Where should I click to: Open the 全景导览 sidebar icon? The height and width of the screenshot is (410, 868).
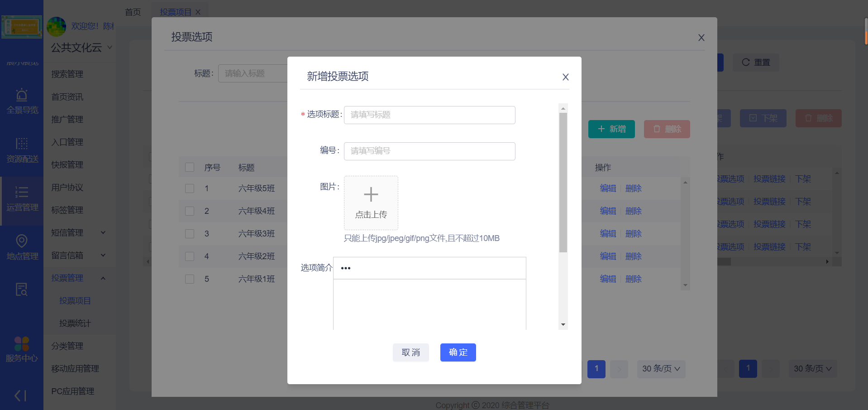pos(22,101)
